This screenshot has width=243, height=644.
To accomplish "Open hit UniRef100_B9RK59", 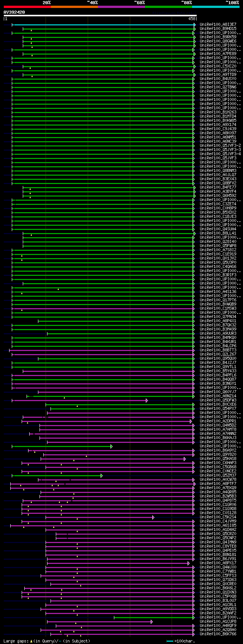I will 218,37.
